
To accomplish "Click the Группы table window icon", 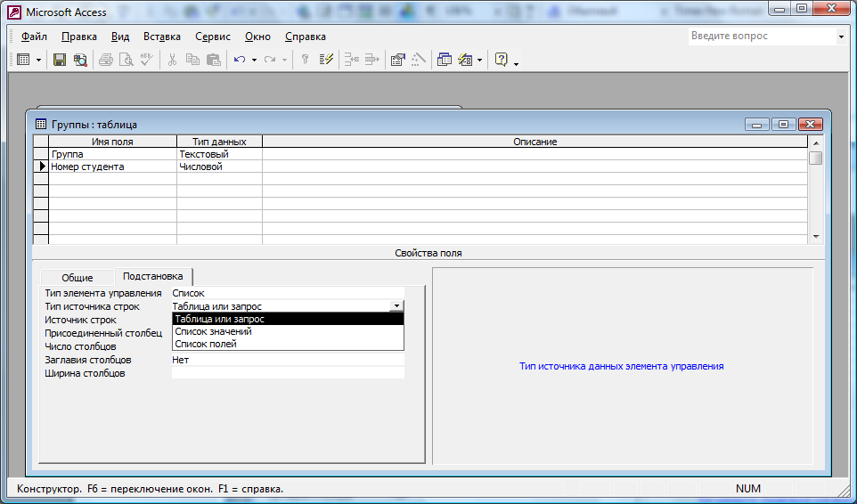I will 41,125.
